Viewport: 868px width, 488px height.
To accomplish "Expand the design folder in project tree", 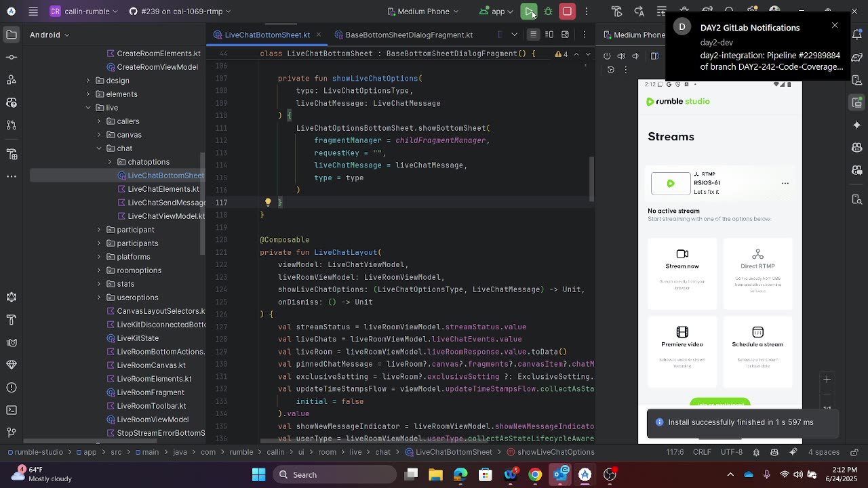I will [x=88, y=81].
